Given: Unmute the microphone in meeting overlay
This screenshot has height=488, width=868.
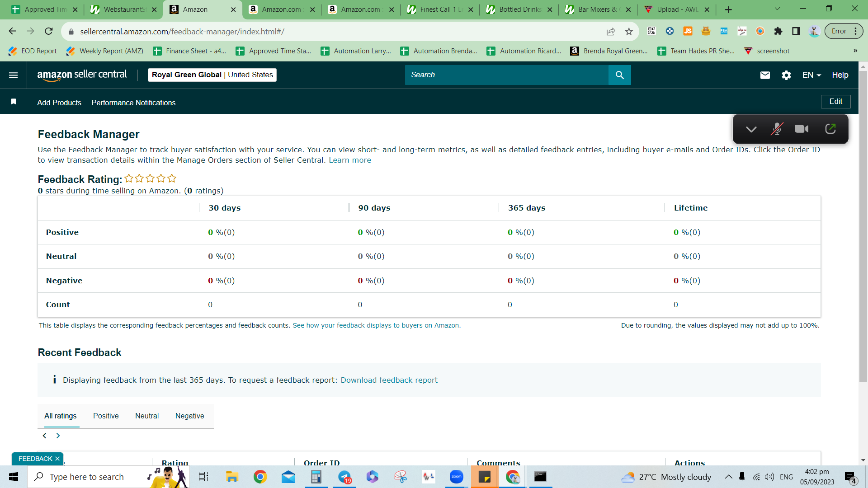Looking at the screenshot, I should point(777,129).
